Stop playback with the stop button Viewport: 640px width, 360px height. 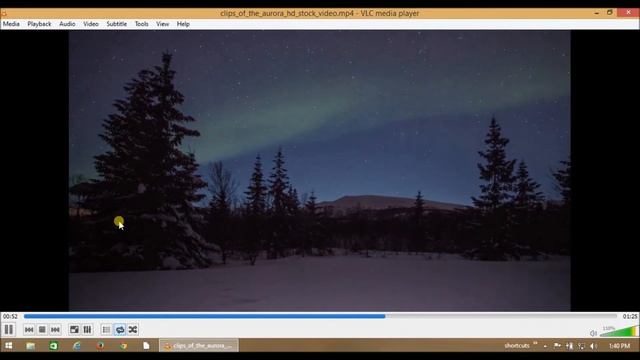point(42,329)
